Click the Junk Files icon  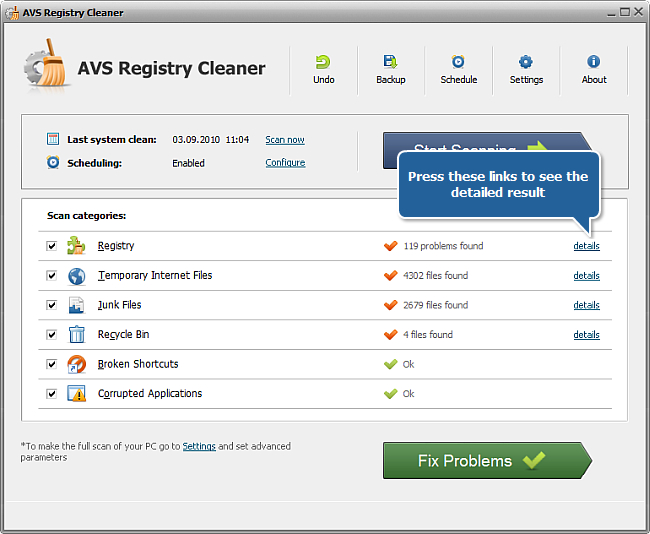76,305
